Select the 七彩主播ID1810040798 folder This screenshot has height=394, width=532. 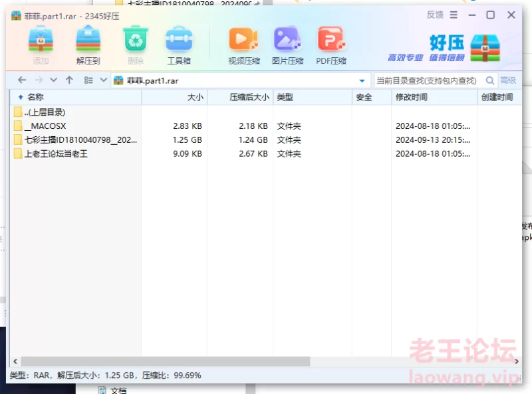pyautogui.click(x=265, y=140)
